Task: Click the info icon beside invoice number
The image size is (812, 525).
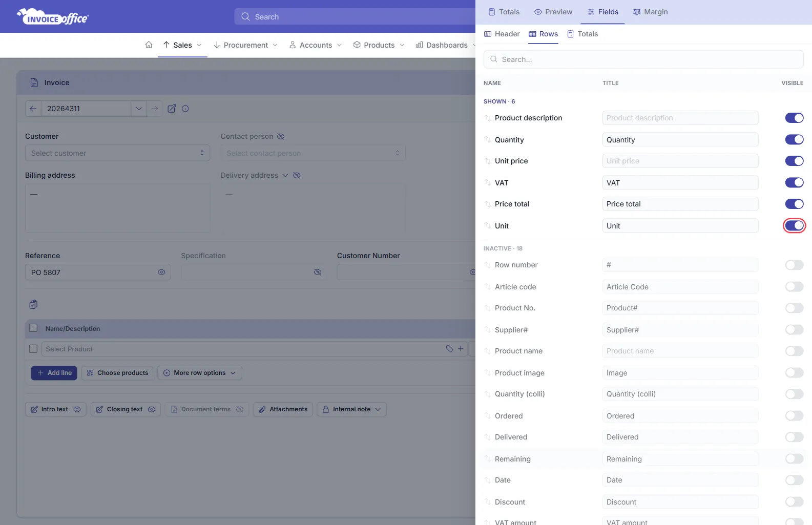Action: point(185,109)
